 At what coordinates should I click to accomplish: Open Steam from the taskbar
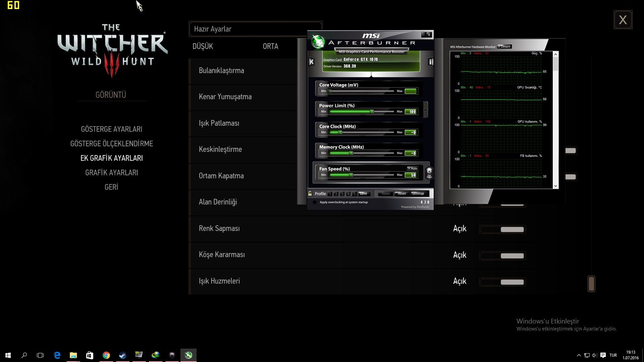(x=122, y=355)
